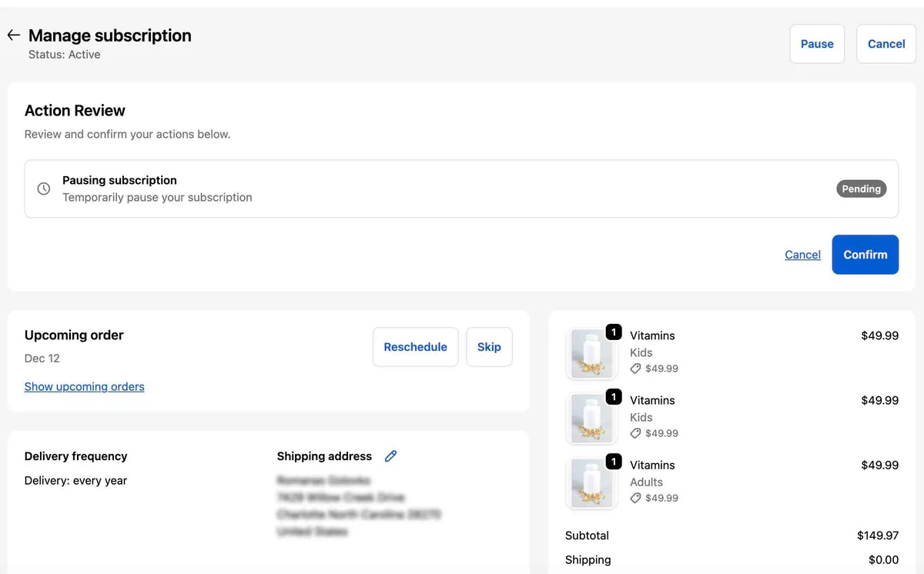Click the top-right Cancel subscription button
This screenshot has height=574, width=924.
pos(886,44)
